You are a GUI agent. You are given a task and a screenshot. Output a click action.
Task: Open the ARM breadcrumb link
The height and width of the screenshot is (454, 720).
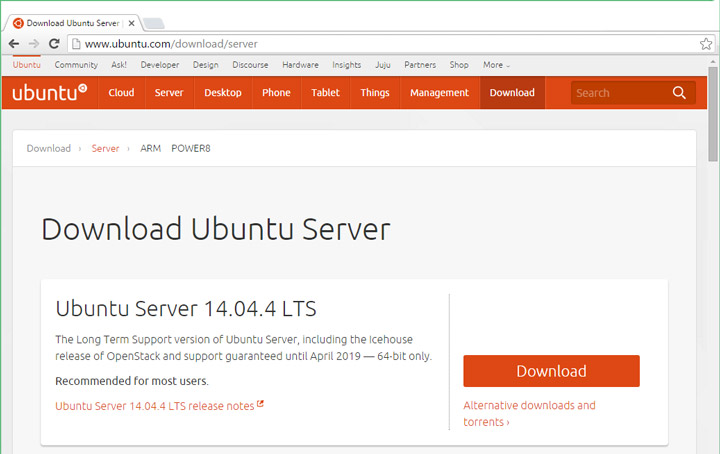(151, 148)
